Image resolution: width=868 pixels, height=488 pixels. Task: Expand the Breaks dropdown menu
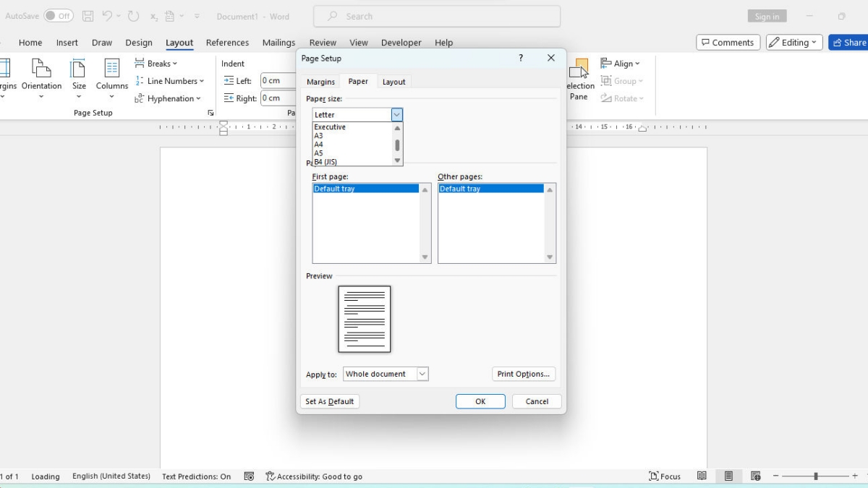tap(156, 64)
